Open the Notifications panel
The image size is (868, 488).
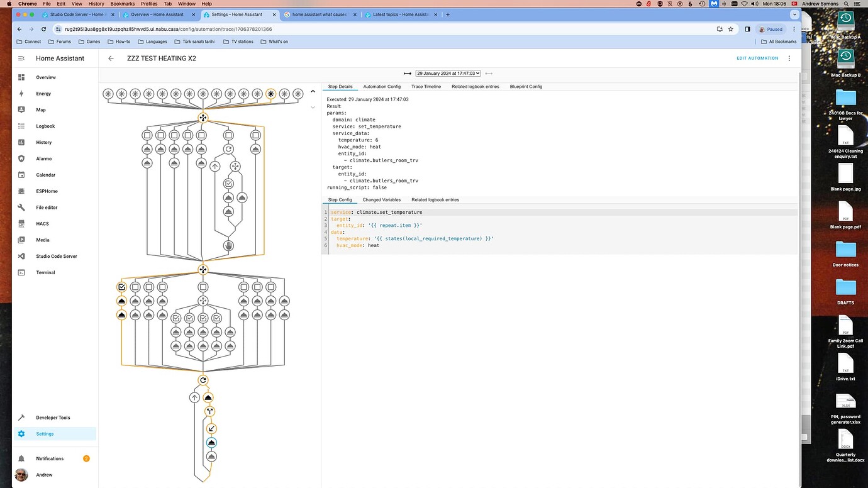coord(50,458)
